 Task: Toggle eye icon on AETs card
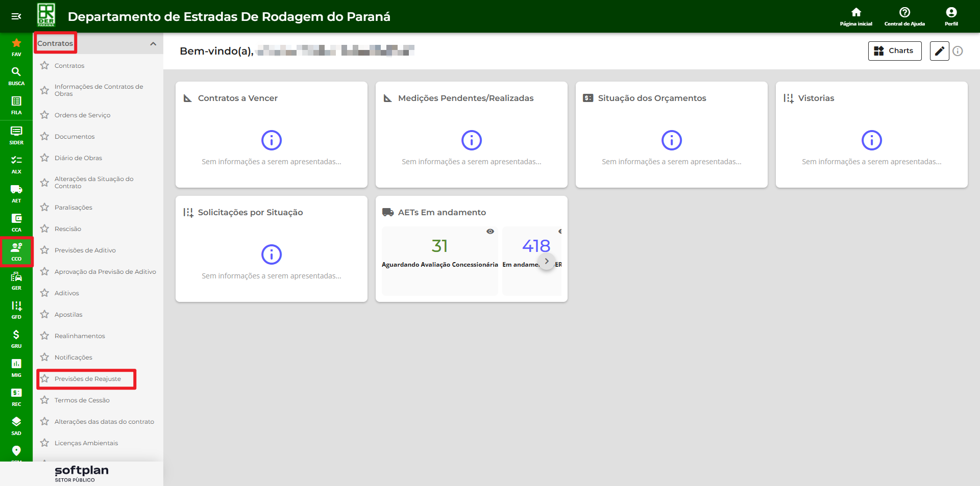(490, 232)
